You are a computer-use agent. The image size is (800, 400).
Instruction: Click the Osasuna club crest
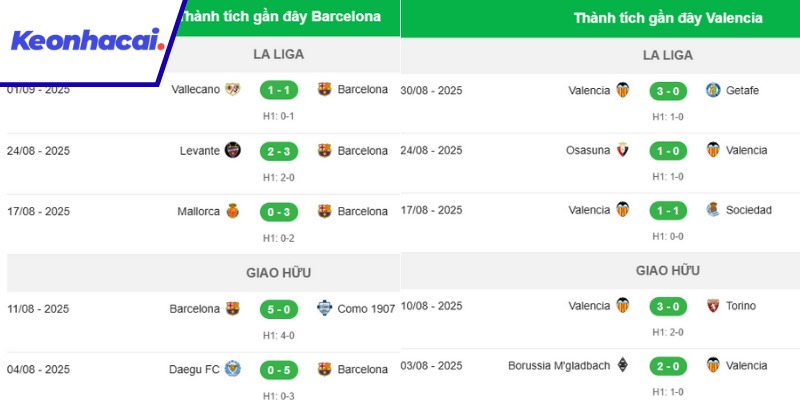[x=623, y=150]
